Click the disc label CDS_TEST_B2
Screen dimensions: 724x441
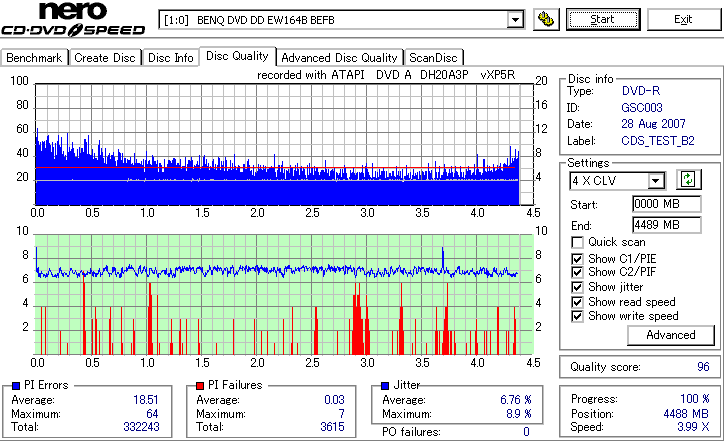[x=658, y=141]
